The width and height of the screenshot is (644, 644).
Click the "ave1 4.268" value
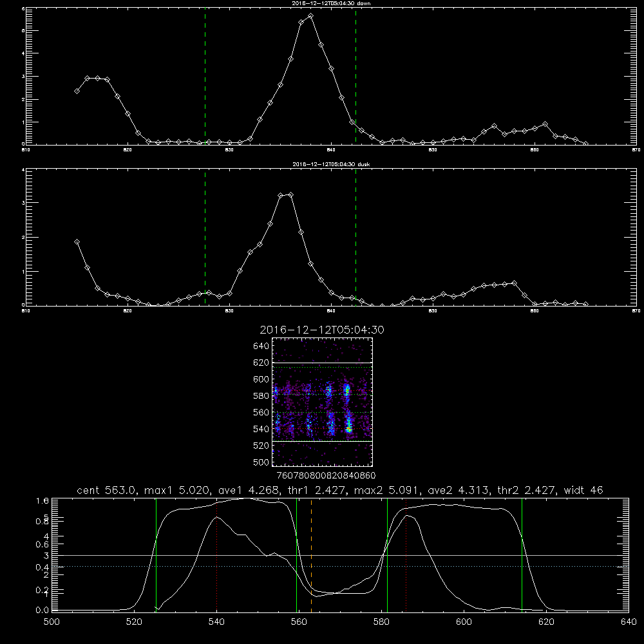coord(249,490)
